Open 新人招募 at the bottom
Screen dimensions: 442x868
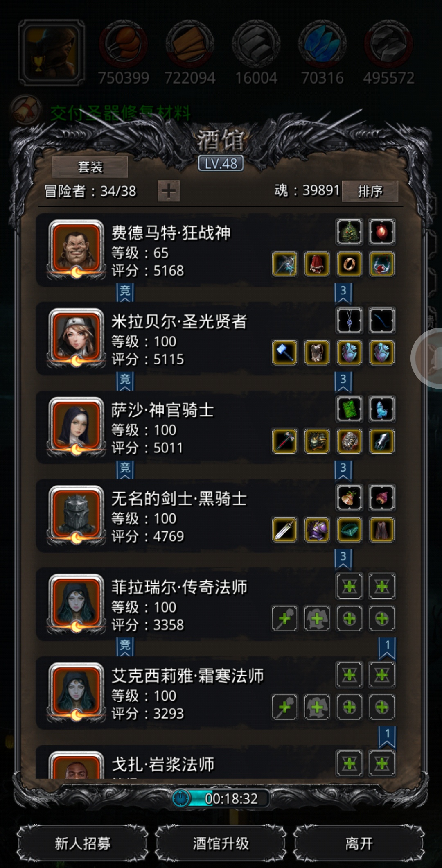coord(83,843)
